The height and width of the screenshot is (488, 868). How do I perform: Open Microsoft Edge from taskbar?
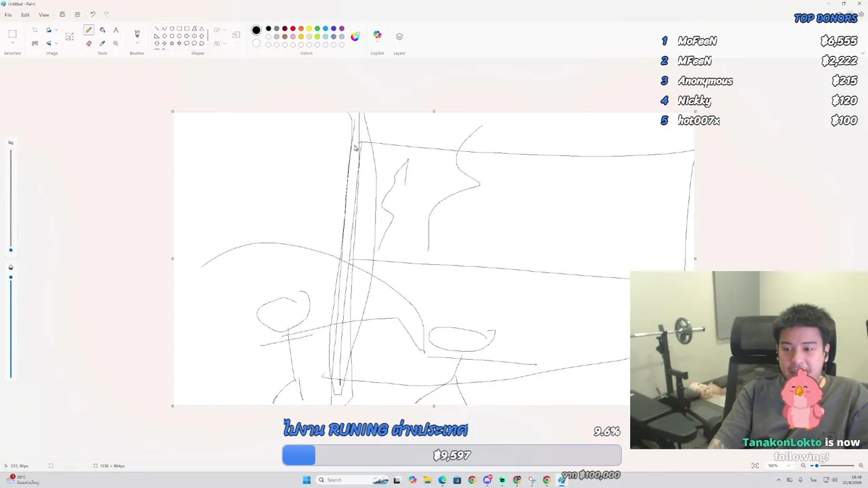pyautogui.click(x=442, y=480)
